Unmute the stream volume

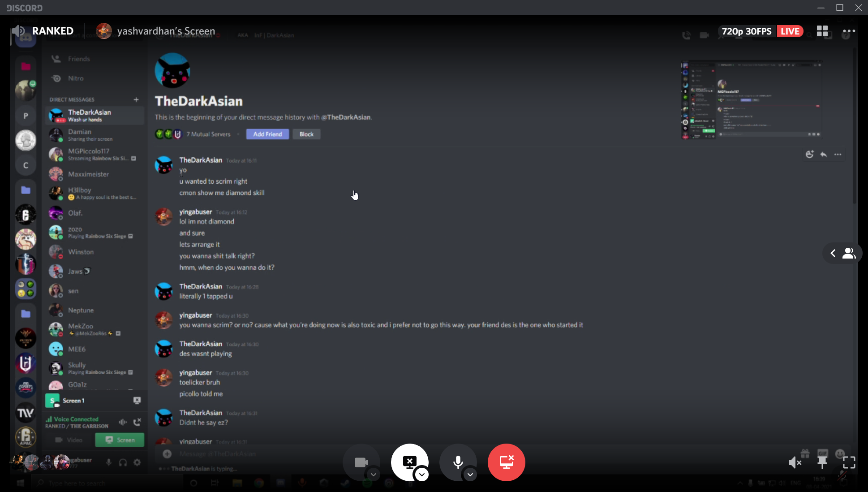point(795,462)
